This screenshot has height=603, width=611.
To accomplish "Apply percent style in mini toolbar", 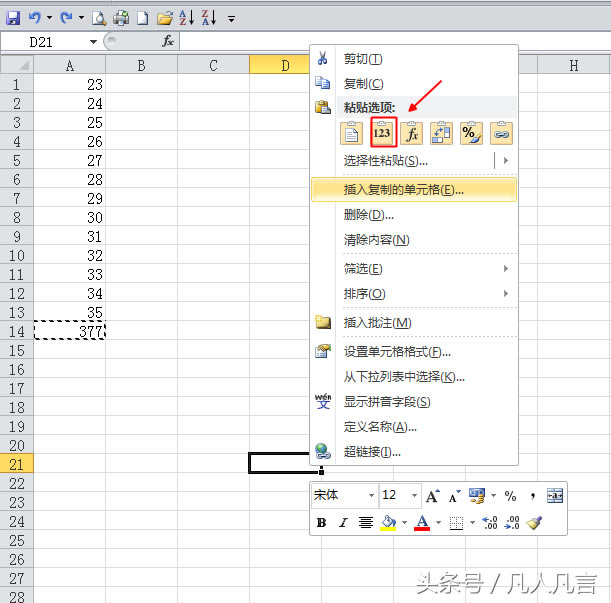I will pos(510,496).
